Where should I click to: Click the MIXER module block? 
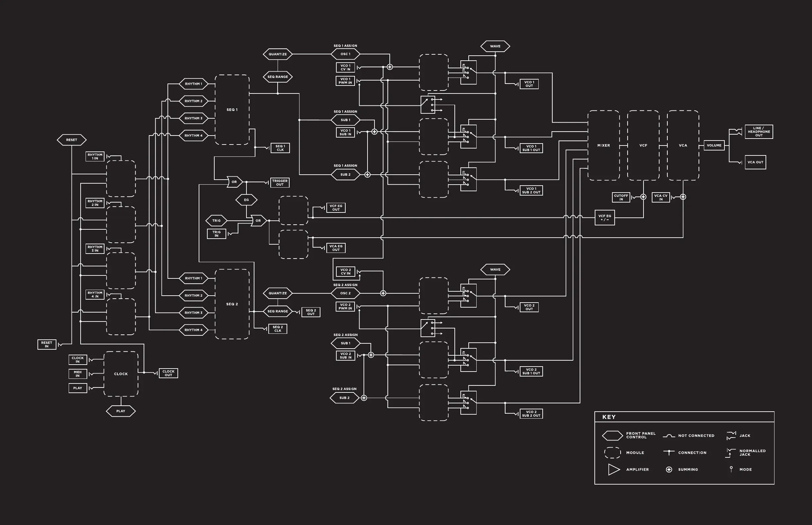click(604, 146)
